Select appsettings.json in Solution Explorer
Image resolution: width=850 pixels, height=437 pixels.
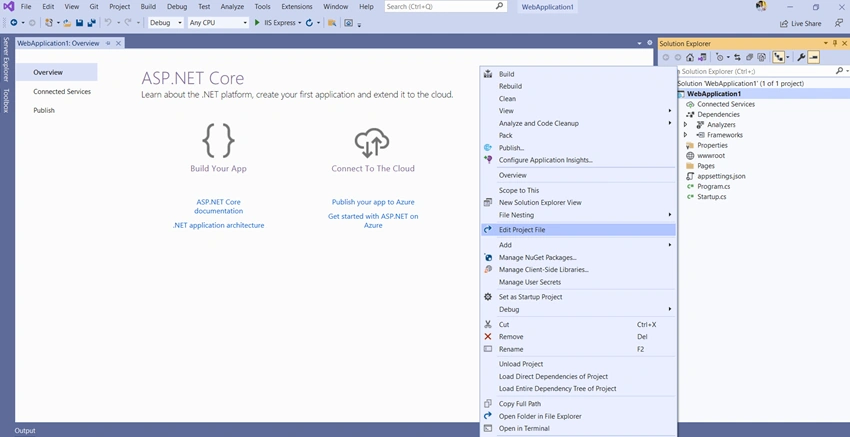click(721, 176)
